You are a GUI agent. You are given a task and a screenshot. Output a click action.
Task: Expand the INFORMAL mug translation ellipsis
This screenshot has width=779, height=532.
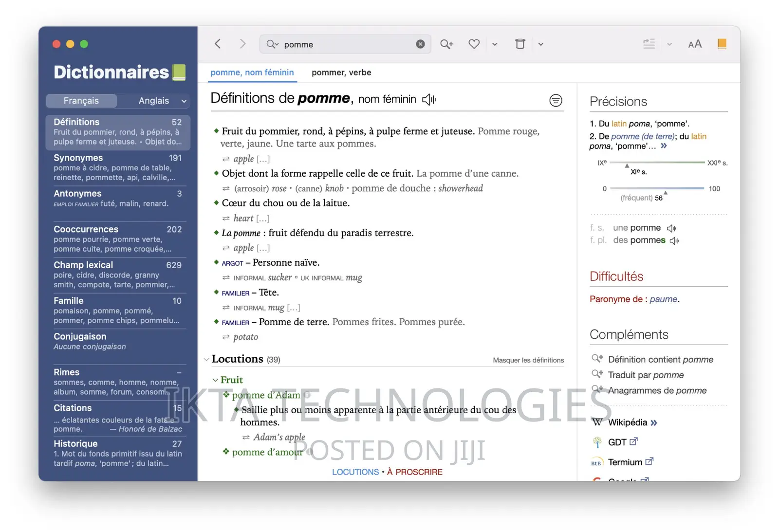point(294,308)
